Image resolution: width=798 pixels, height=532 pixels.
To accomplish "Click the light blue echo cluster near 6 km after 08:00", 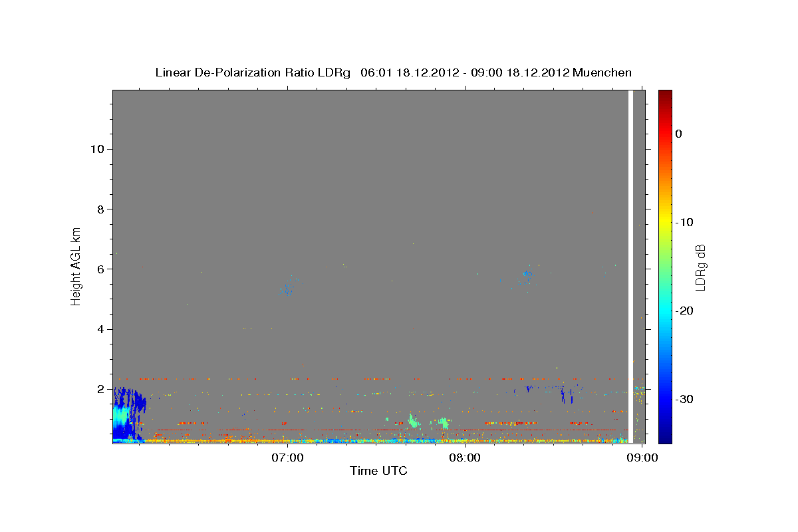I will 527,276.
